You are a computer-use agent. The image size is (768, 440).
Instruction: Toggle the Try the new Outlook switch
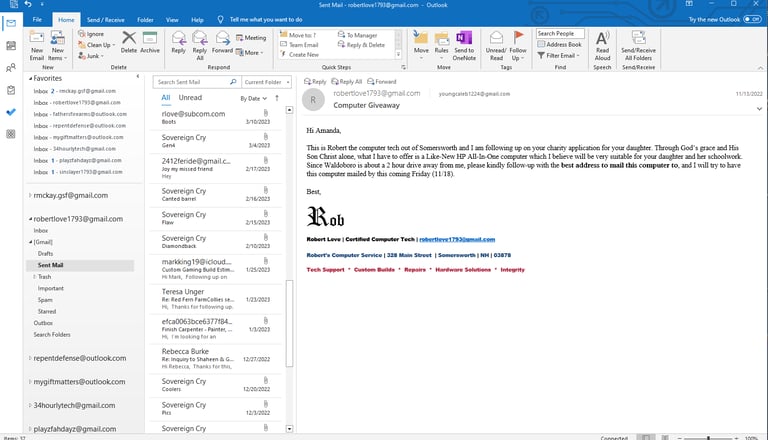point(752,19)
